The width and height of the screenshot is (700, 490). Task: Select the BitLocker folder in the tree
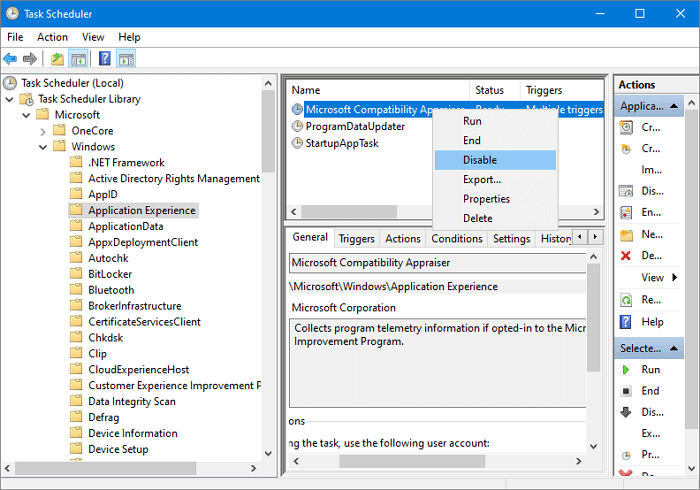(x=110, y=274)
